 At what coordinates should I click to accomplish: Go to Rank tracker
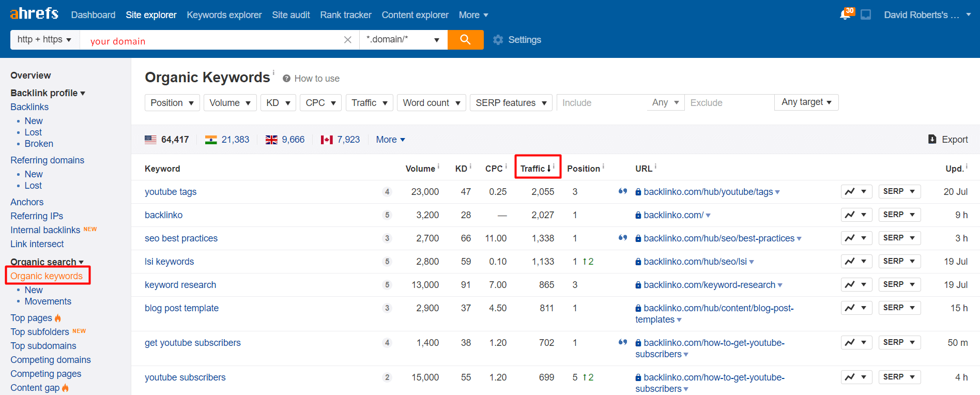346,15
